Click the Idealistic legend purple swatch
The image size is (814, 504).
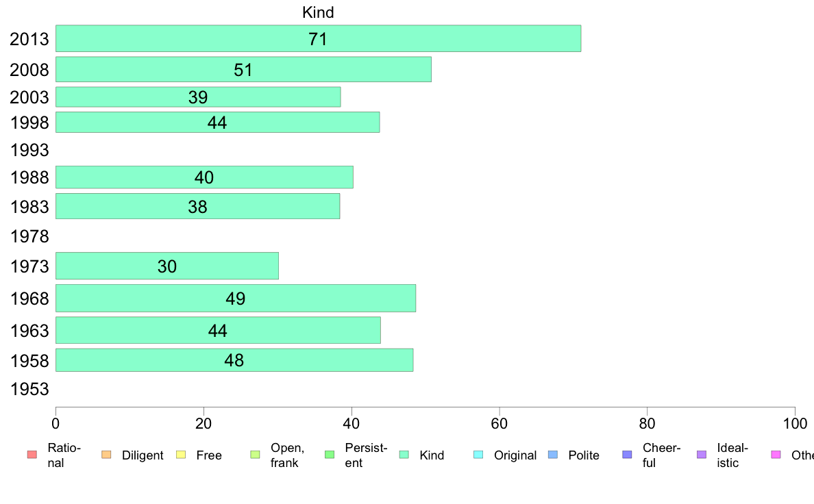[x=702, y=455]
